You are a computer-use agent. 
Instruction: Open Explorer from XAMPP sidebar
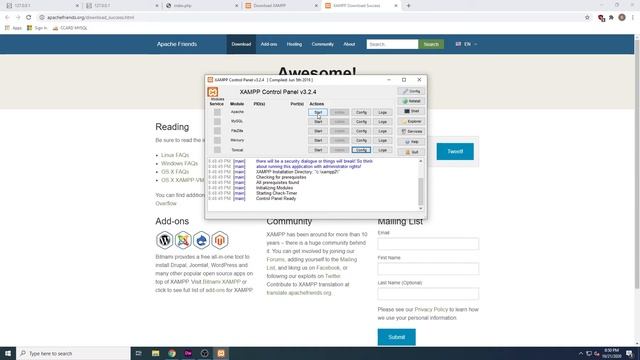click(411, 121)
